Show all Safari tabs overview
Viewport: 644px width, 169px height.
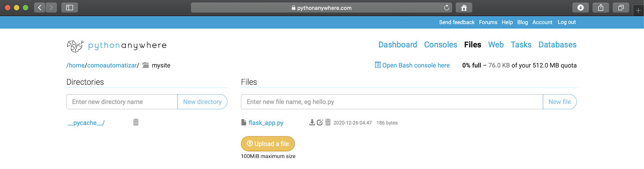point(621,8)
